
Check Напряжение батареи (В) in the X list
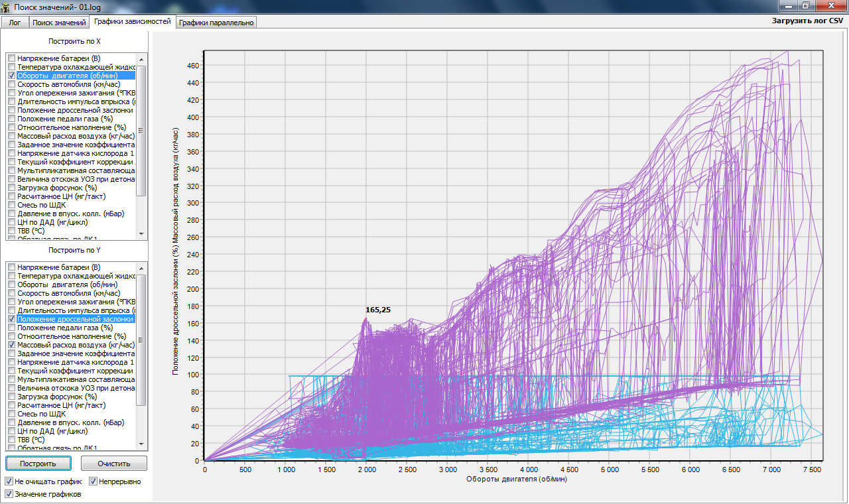click(x=11, y=58)
